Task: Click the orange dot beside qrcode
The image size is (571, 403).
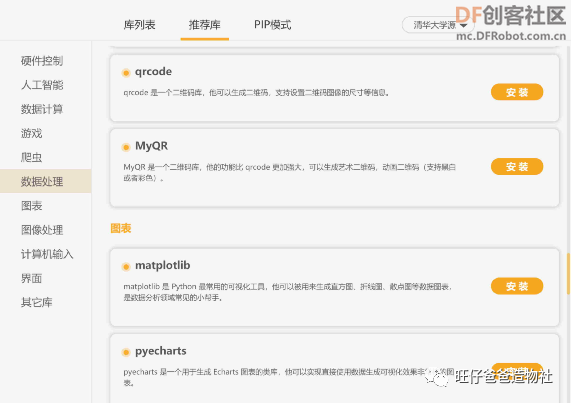Action: (126, 73)
